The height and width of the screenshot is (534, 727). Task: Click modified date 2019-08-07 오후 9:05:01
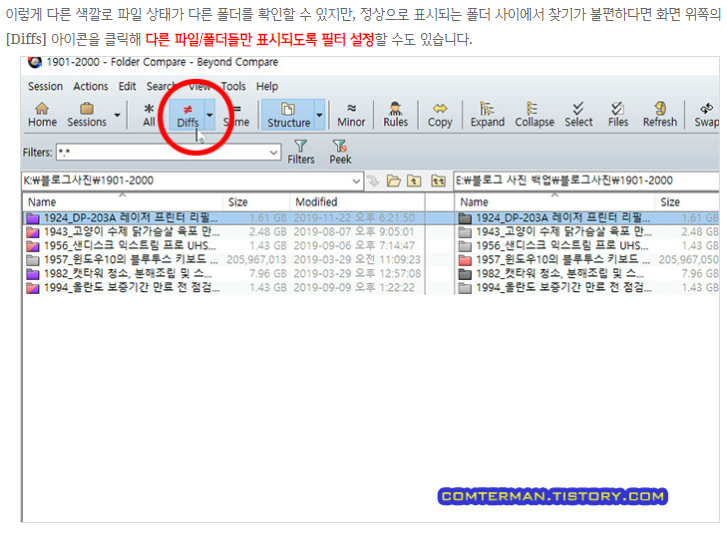point(354,232)
